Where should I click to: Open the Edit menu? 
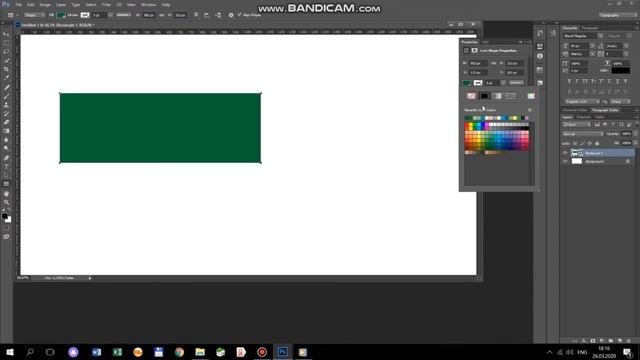pos(31,4)
